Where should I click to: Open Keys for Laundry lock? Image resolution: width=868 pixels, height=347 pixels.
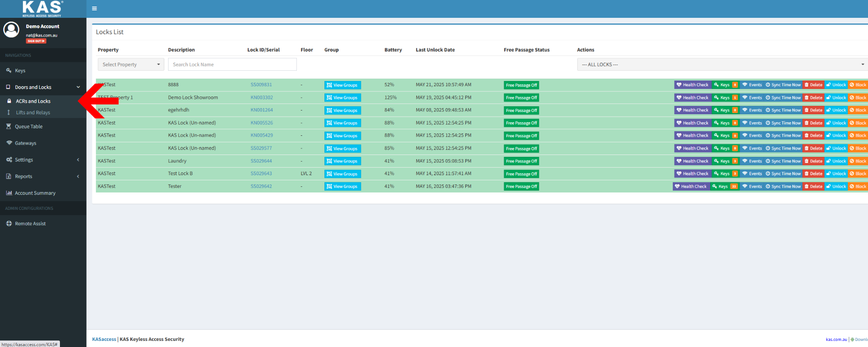[x=726, y=161]
